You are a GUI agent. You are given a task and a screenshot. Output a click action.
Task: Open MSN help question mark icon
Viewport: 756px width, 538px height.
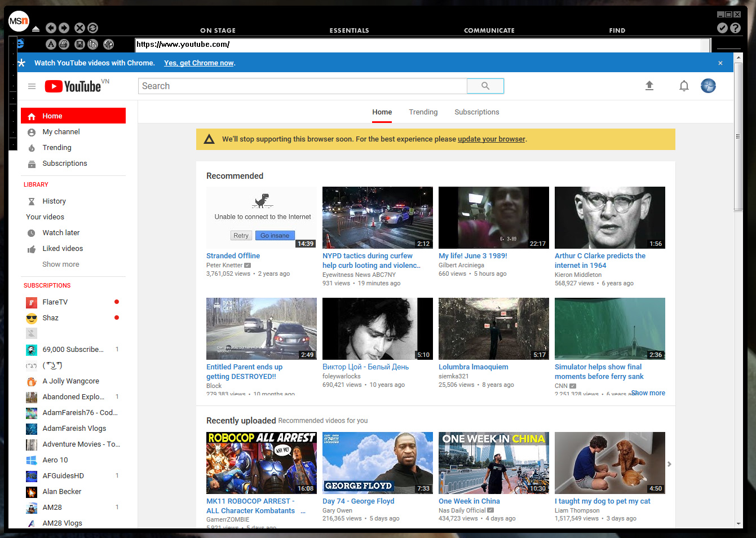[x=736, y=28]
